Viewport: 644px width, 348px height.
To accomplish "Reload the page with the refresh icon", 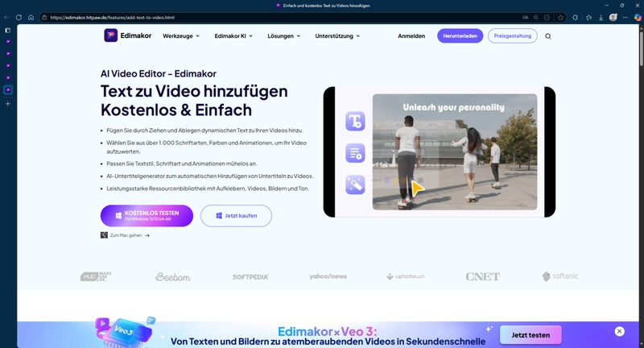I will (x=19, y=17).
